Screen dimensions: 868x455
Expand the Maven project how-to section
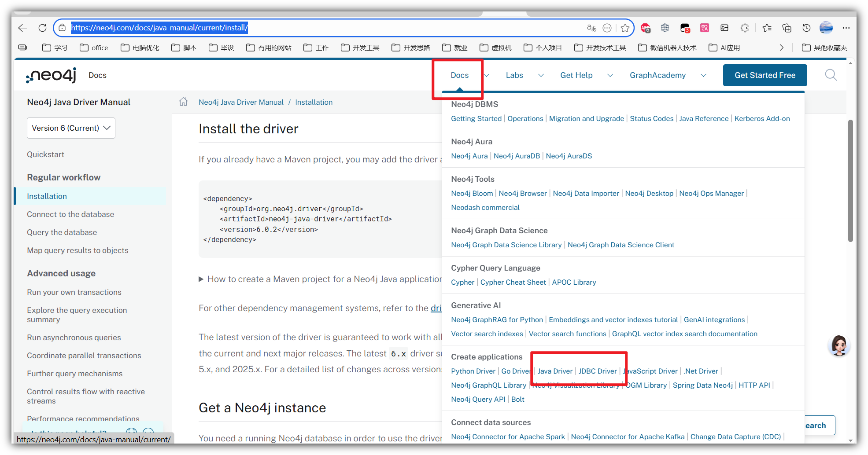(320, 279)
